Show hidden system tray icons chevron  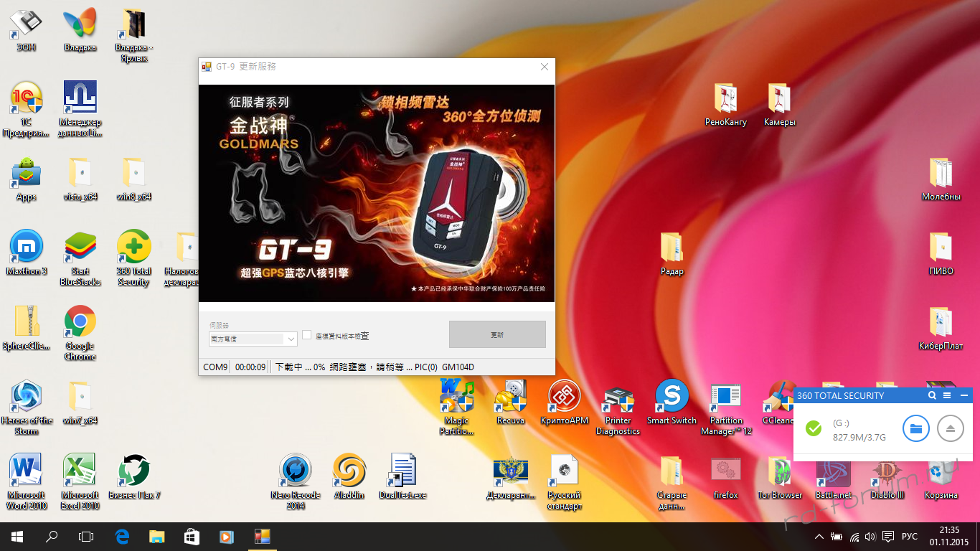(819, 537)
